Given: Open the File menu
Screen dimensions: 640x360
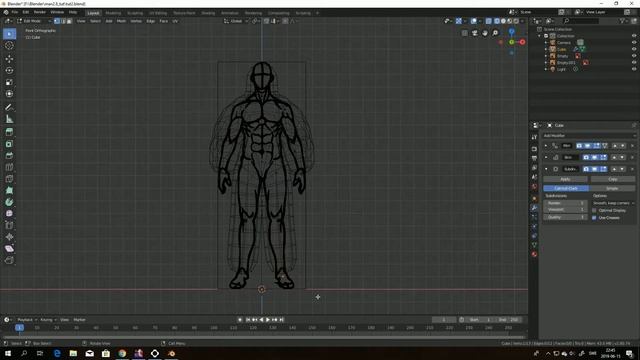Looking at the screenshot, I should [x=15, y=12].
